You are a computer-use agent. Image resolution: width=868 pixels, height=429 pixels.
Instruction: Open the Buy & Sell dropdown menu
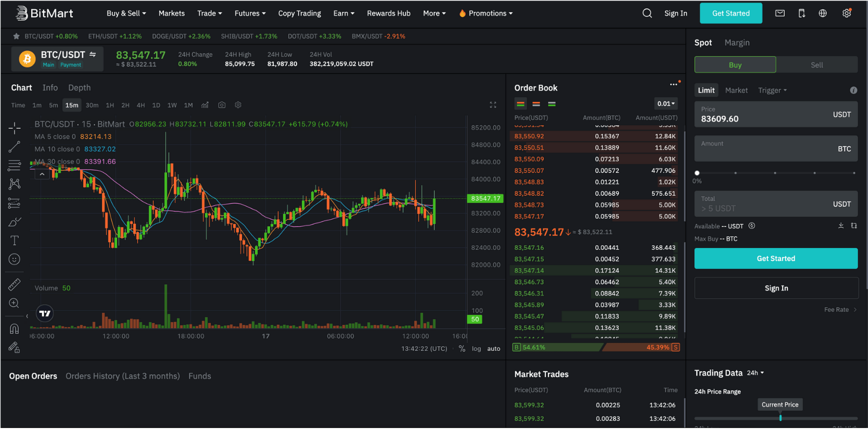point(126,14)
